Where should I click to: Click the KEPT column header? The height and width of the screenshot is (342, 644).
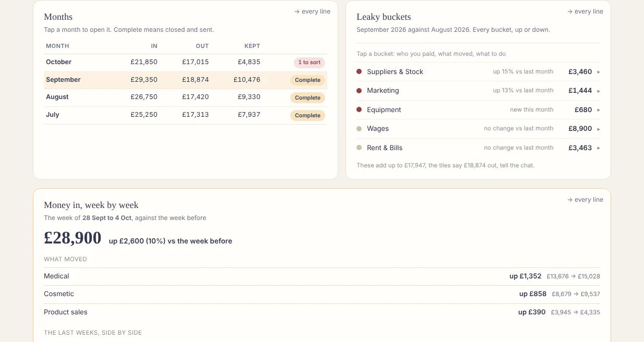[252, 46]
